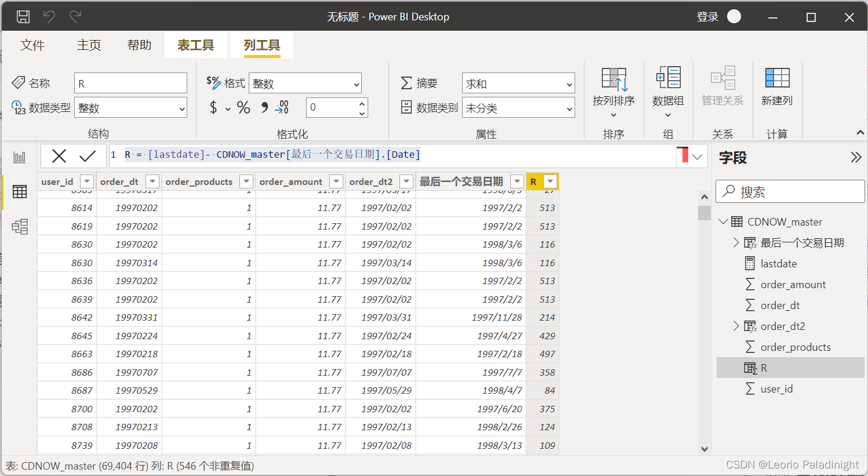Increase decimal places stepper up arrow

click(362, 103)
